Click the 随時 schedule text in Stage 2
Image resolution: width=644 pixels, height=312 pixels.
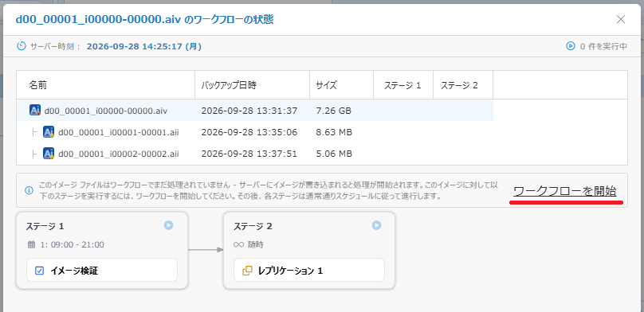tap(256, 245)
